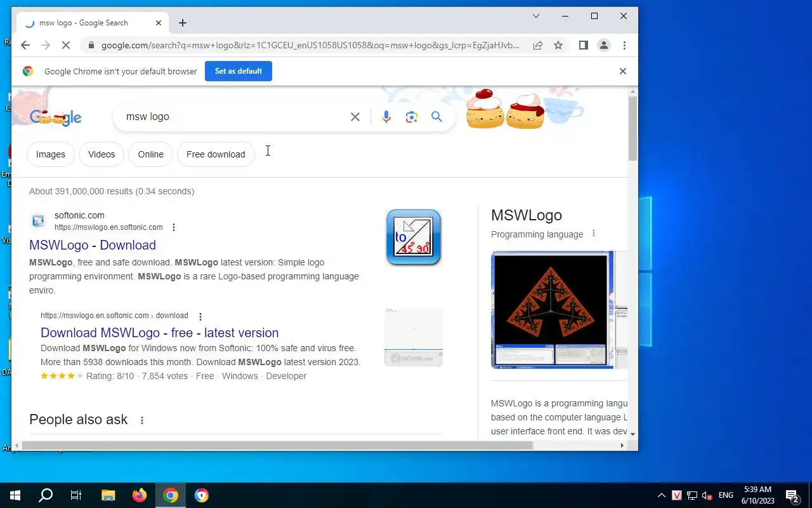Open options for the softonic download sub-result
Image resolution: width=812 pixels, height=508 pixels.
point(200,316)
